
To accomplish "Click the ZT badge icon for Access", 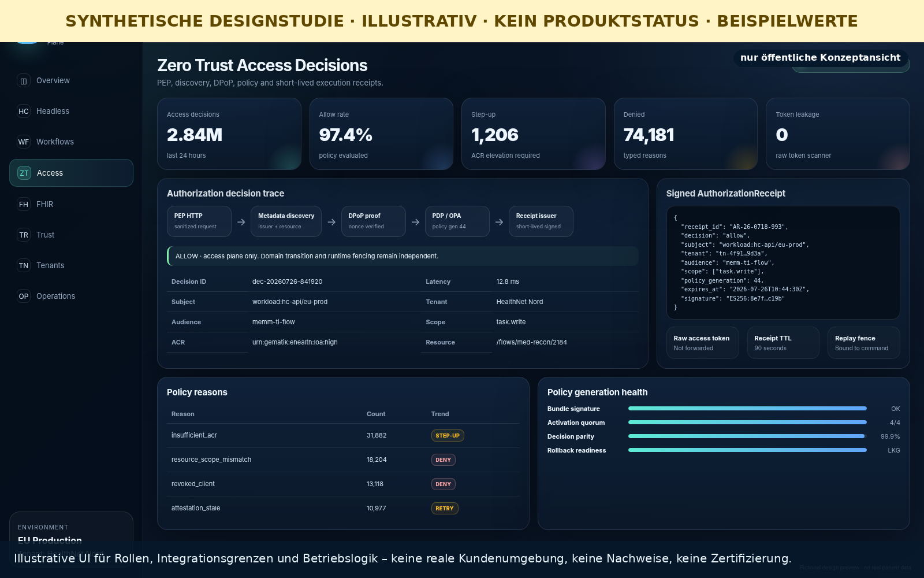I will (x=24, y=173).
